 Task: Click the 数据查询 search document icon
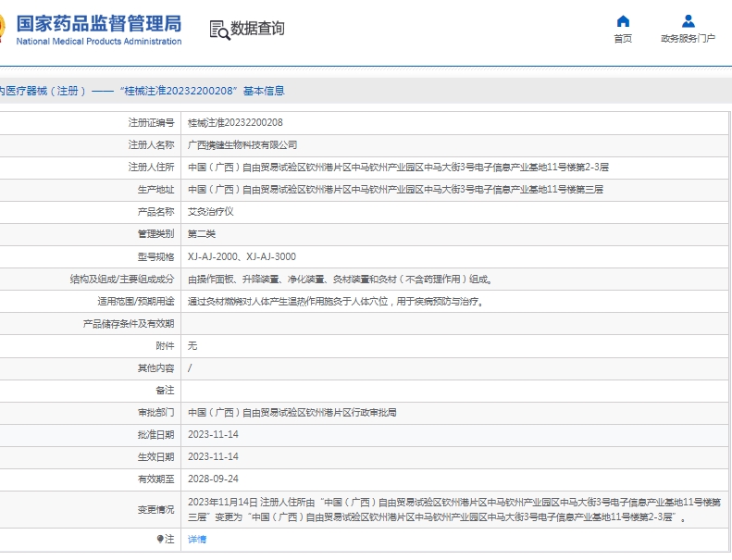tap(219, 30)
